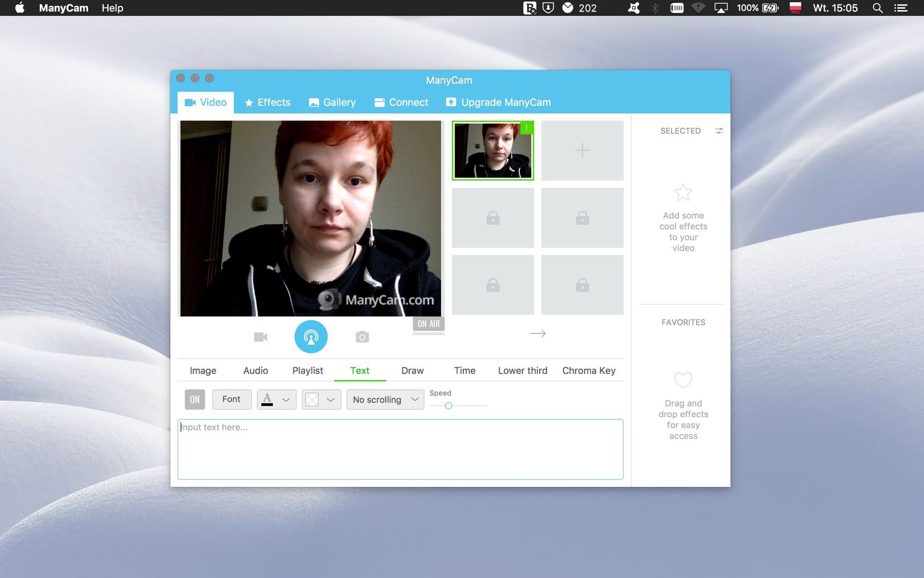
Task: Open the Draw tab
Action: pyautogui.click(x=413, y=370)
